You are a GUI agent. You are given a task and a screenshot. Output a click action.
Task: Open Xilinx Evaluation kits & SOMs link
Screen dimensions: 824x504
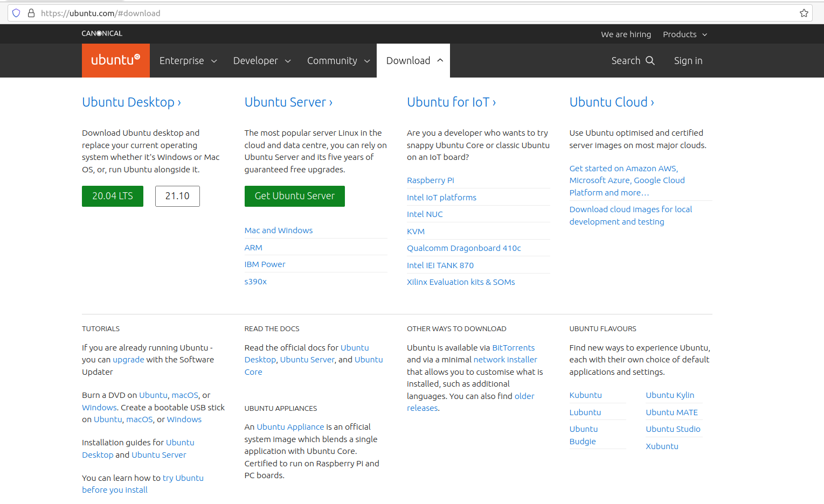[x=461, y=282]
